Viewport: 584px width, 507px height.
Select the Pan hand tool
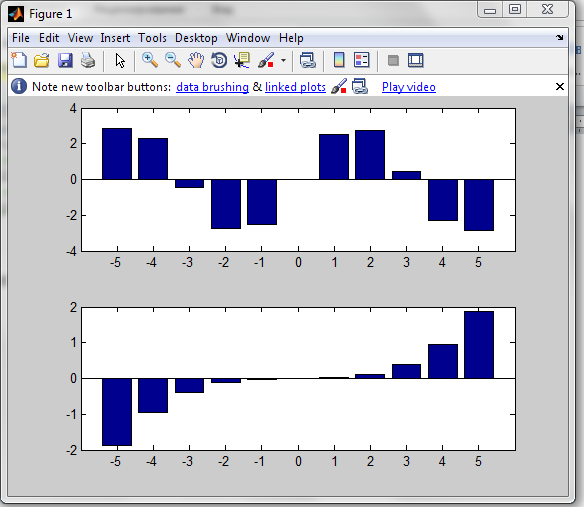pos(196,60)
